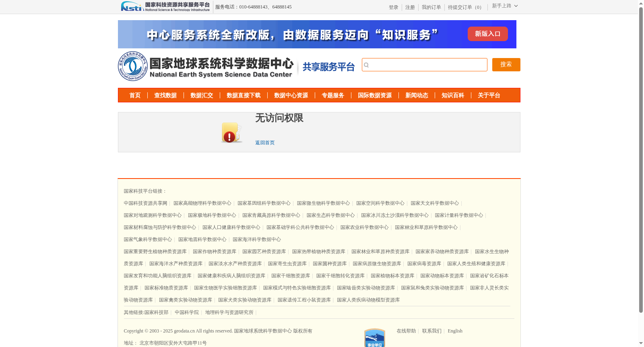Click the vertical page scrollbar

point(641,160)
